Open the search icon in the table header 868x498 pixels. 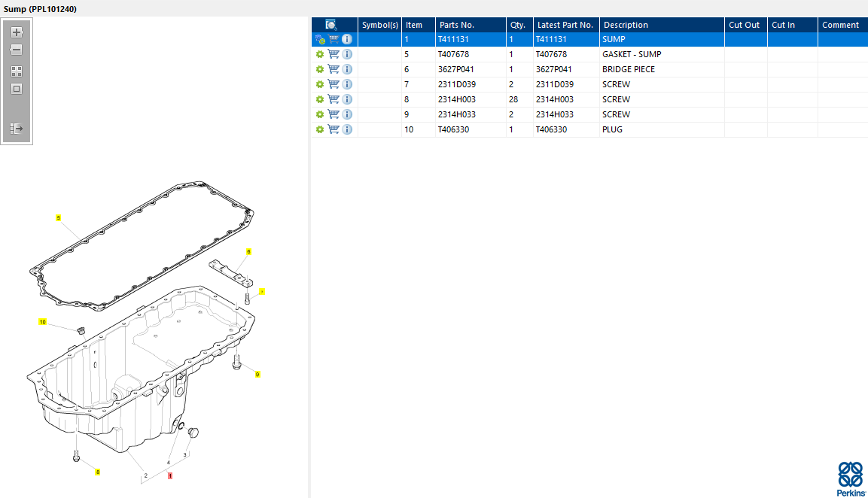pyautogui.click(x=331, y=25)
